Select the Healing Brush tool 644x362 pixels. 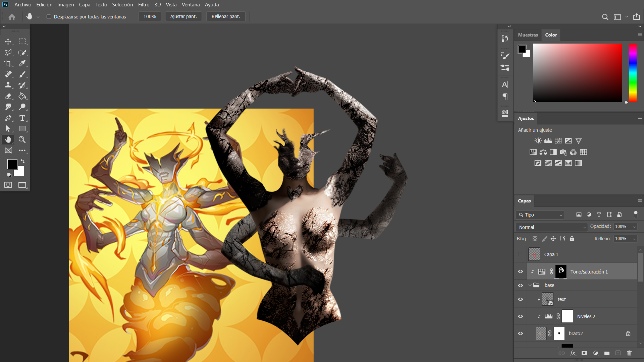8,74
